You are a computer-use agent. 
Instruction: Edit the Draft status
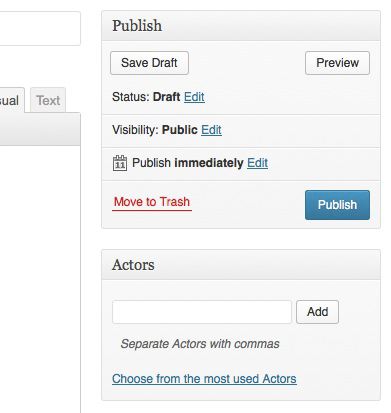pyautogui.click(x=194, y=97)
